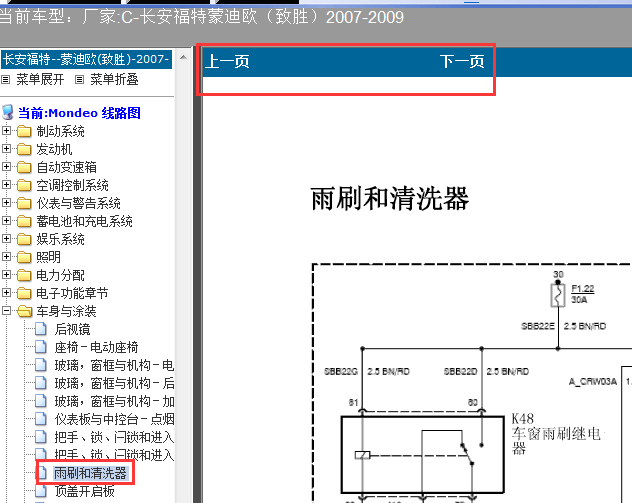Click the SBB22E wire label
The height and width of the screenshot is (503, 632).
point(538,326)
